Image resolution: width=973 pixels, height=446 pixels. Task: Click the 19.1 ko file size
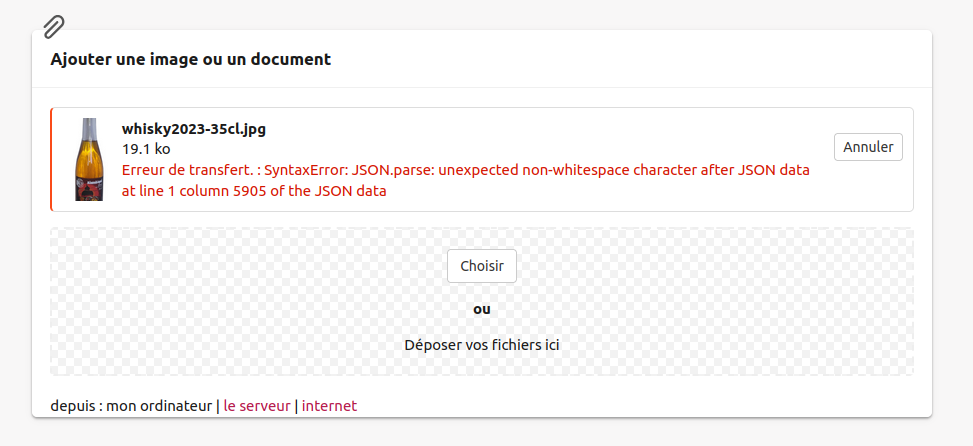146,149
